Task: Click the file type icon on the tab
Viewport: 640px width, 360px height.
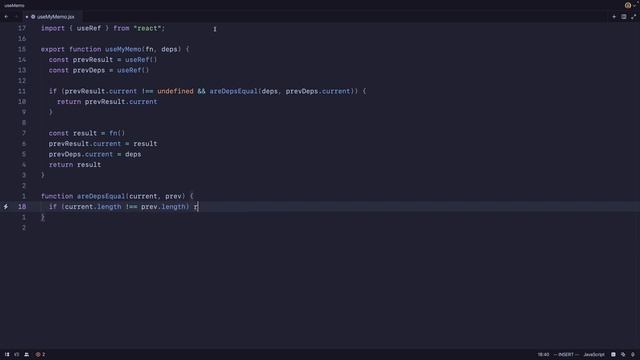Action: 33,17
